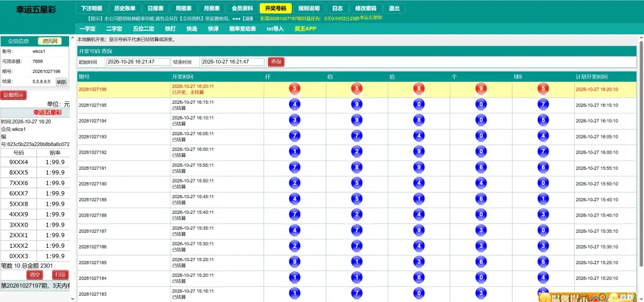Click blue ball 3 in row 20261027188
This screenshot has width=644, height=302.
pyautogui.click(x=543, y=214)
